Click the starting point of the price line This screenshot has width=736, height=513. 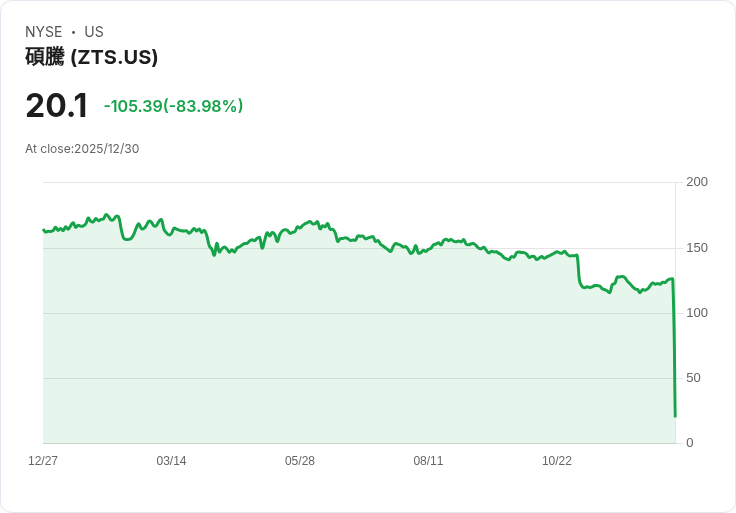[x=44, y=230]
